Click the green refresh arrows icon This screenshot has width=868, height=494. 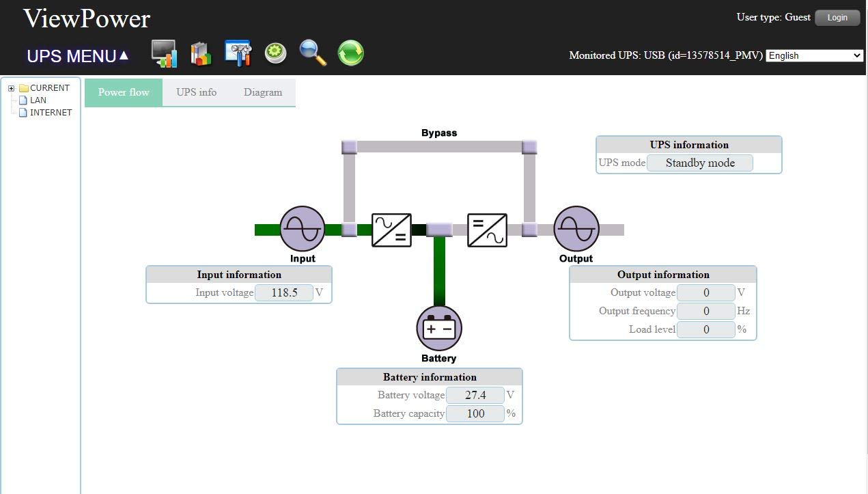(x=350, y=53)
